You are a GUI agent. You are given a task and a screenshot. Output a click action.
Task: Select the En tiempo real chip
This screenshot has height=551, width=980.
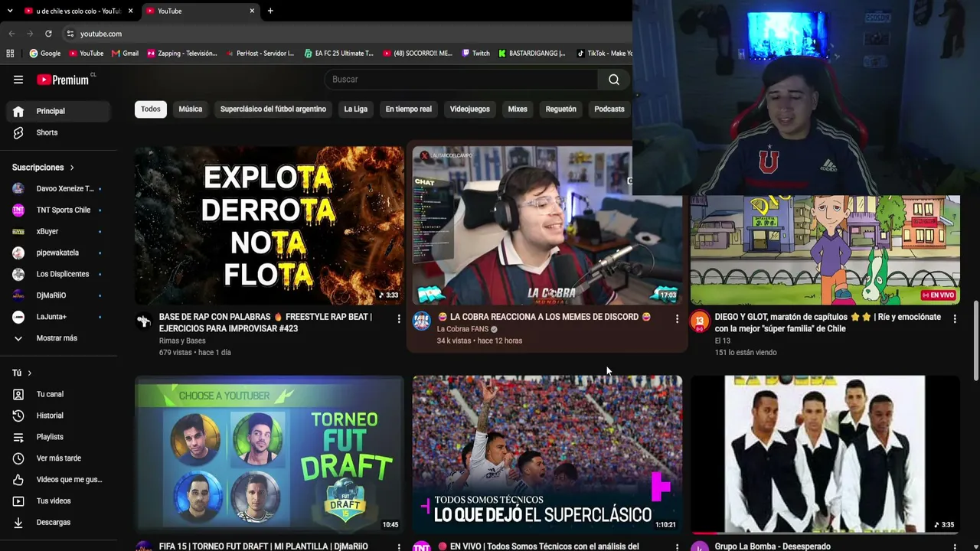coord(409,109)
